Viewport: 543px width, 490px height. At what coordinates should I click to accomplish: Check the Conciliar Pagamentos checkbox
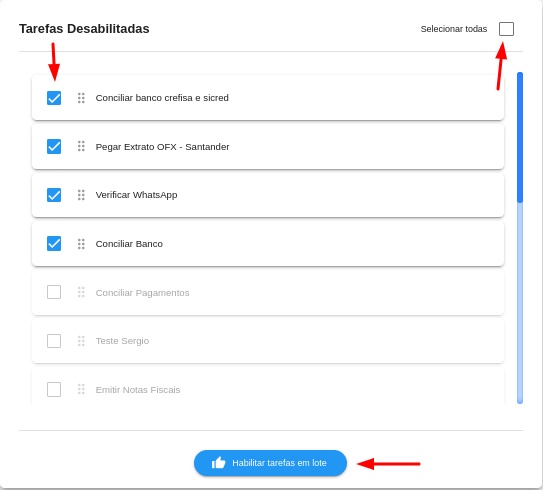pos(54,292)
